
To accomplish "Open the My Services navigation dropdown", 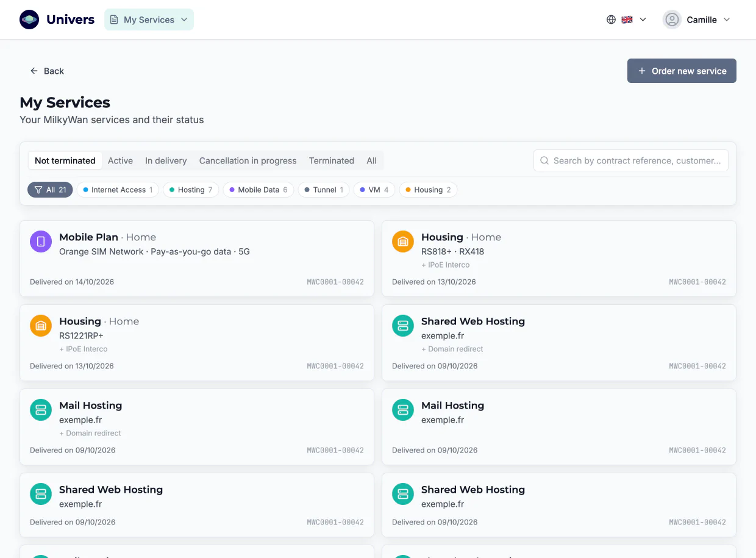I will [x=149, y=20].
